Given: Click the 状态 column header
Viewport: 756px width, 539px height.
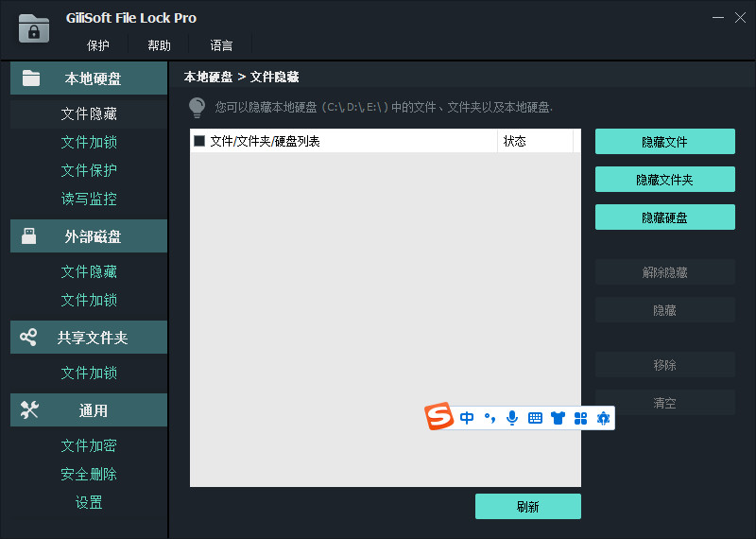Looking at the screenshot, I should (535, 141).
